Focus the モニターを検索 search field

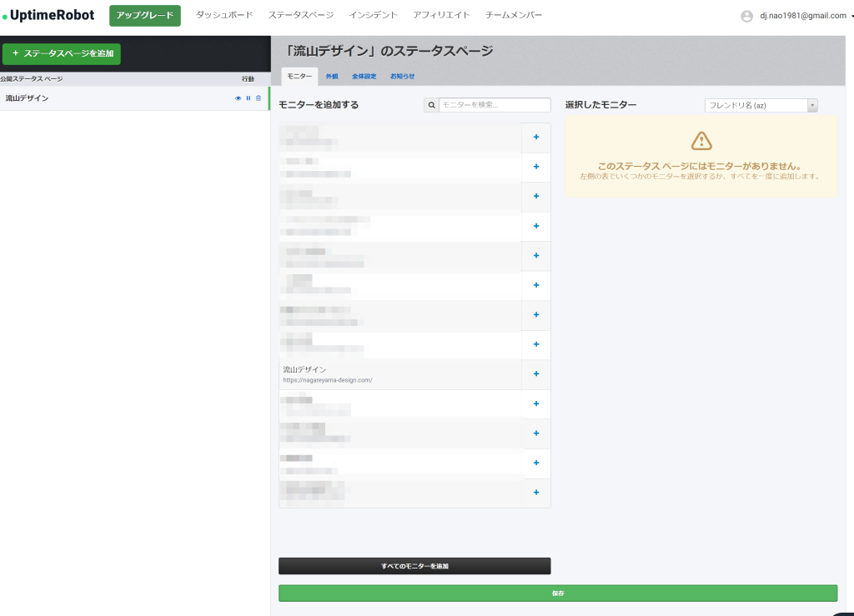coord(495,105)
